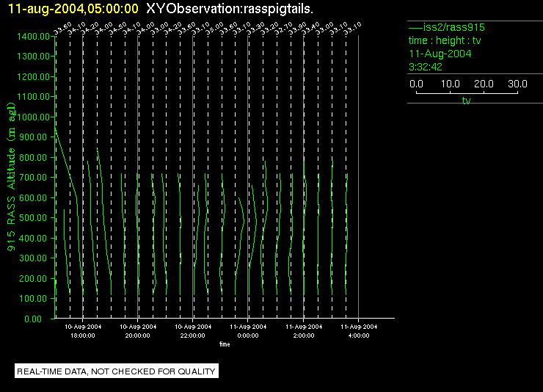The image size is (543, 392).
Task: Click the tv scale bar line
Action: 467,92
